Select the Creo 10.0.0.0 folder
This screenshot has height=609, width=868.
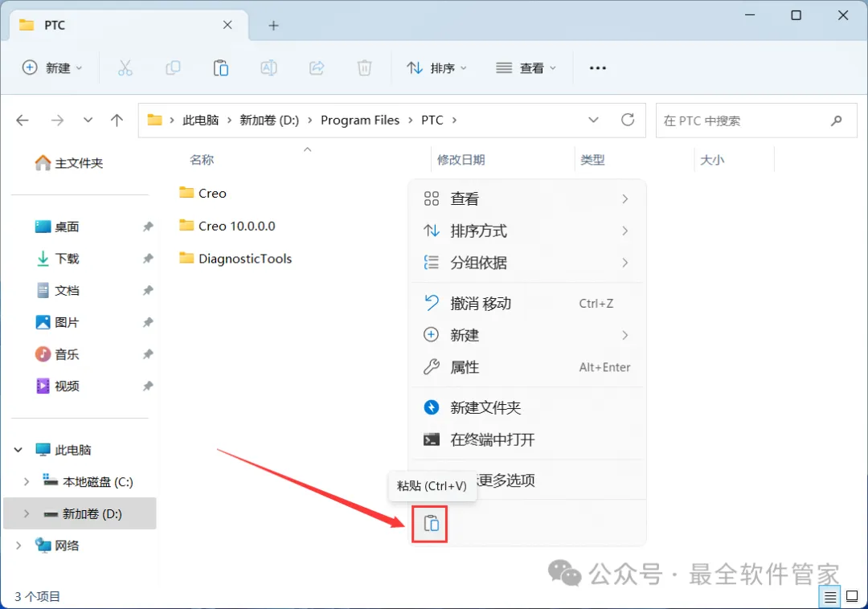click(227, 226)
